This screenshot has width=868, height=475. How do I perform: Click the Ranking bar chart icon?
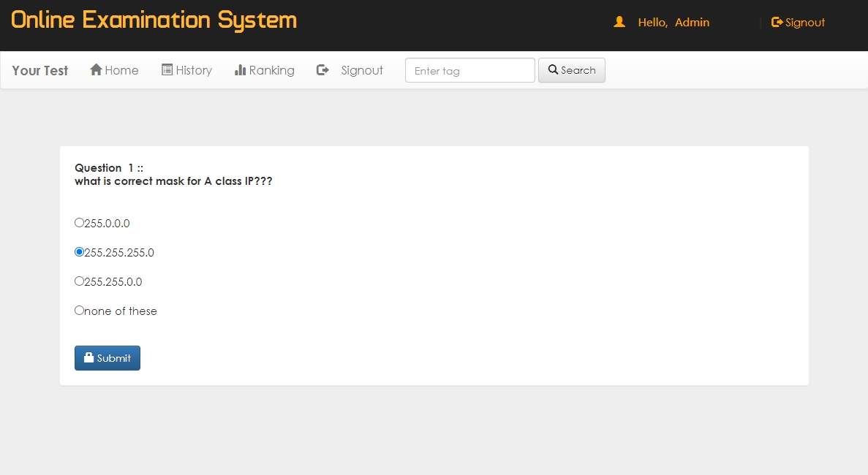point(240,70)
